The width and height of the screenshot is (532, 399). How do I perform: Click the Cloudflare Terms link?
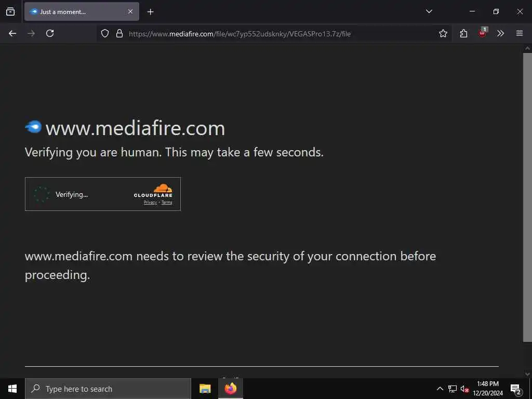tap(167, 202)
